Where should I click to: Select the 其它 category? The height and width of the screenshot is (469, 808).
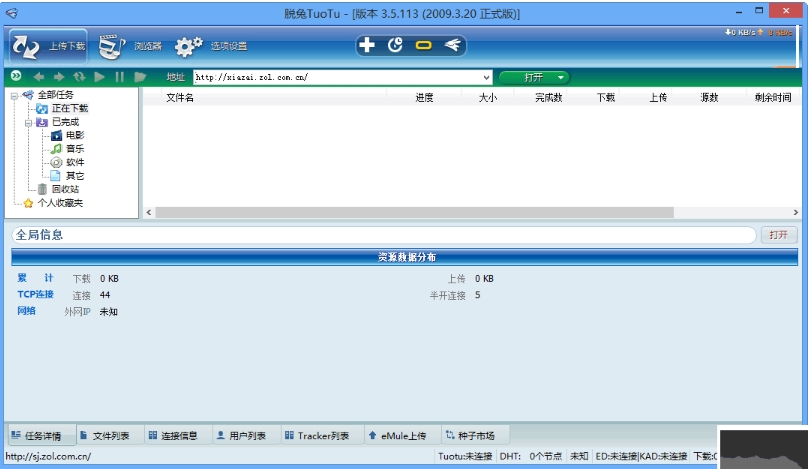coord(75,176)
